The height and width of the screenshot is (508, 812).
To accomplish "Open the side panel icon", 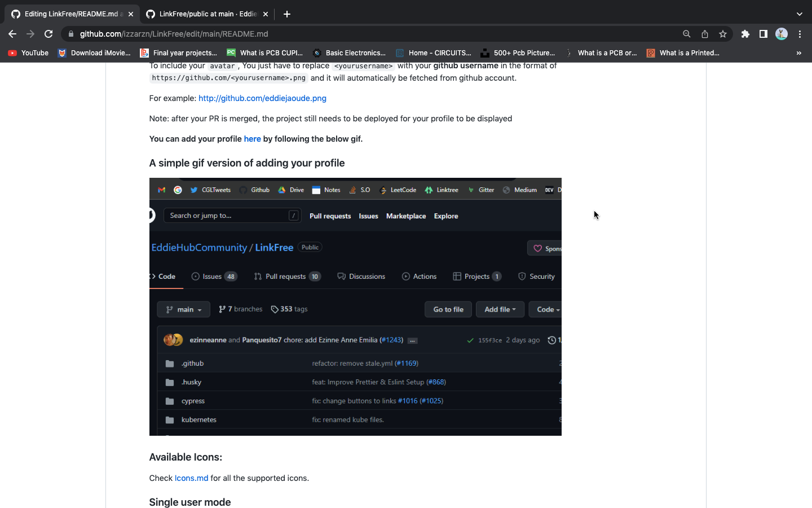I will (x=763, y=33).
